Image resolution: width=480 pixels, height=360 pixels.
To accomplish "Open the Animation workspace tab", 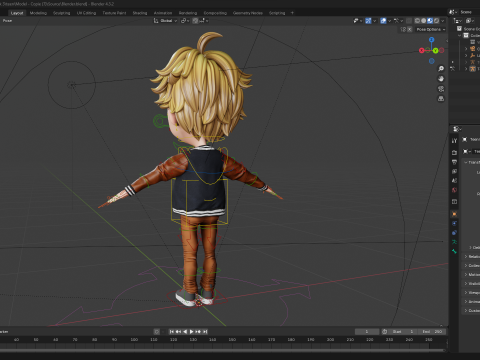I will (163, 13).
